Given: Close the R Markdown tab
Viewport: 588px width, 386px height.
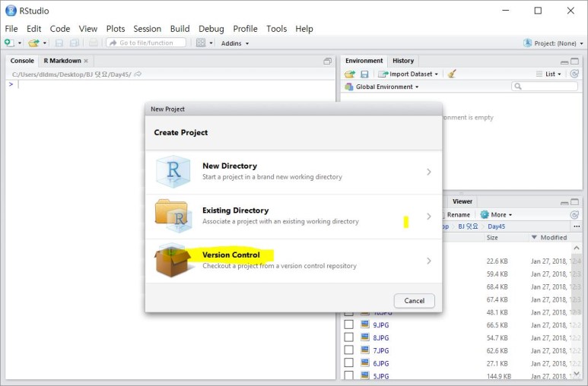Looking at the screenshot, I should (86, 61).
